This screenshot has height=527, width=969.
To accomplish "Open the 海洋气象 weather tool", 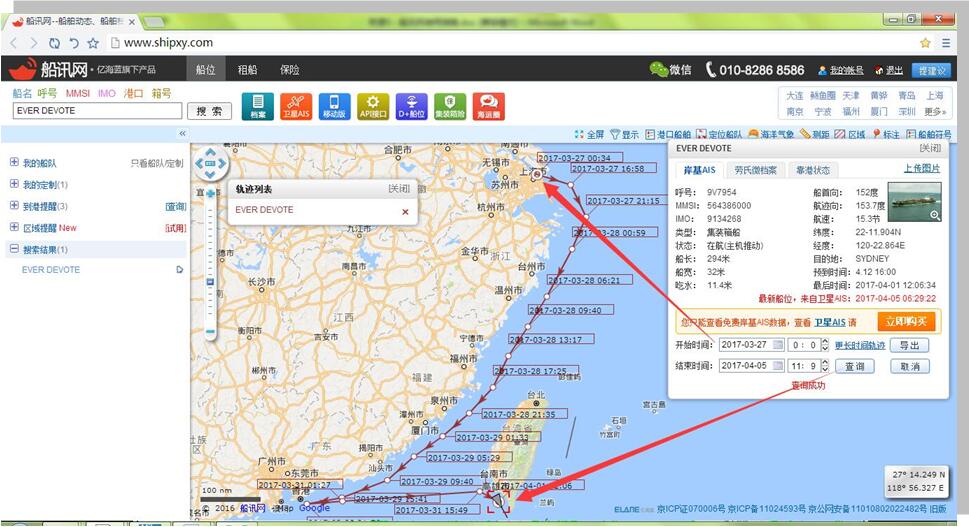I will click(x=771, y=134).
